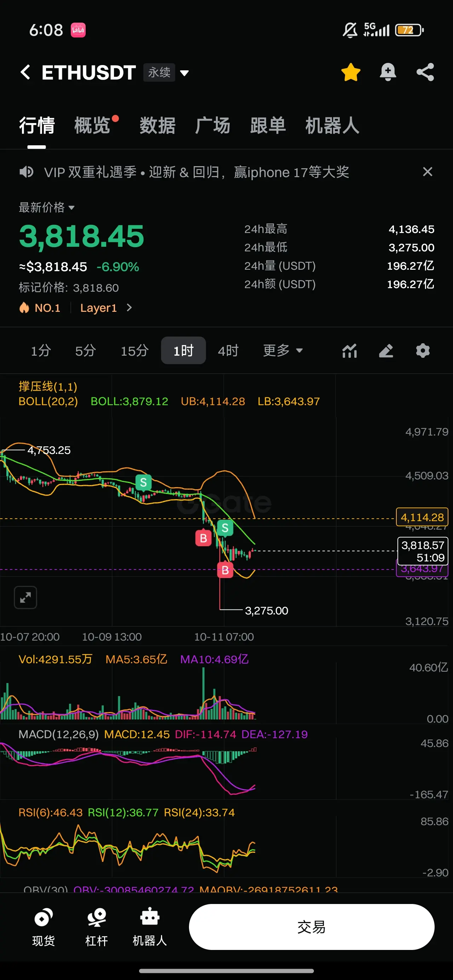The width and height of the screenshot is (453, 980).
Task: Tap the announcement speaker icon
Action: 27,172
